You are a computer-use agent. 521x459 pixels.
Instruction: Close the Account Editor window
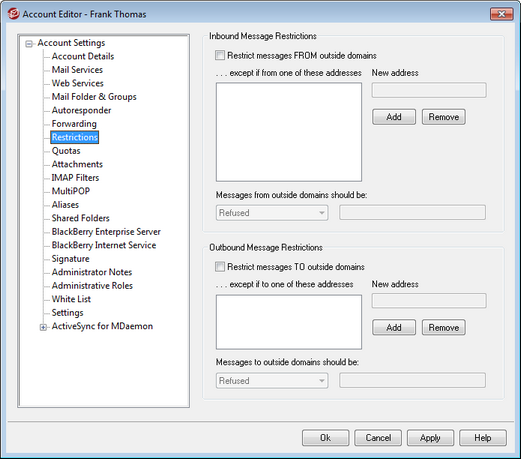[501, 14]
